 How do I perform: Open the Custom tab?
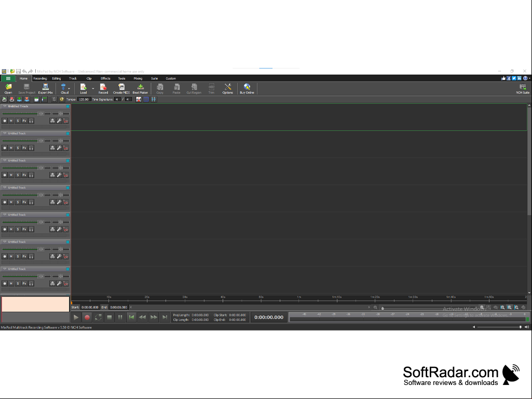tap(171, 78)
